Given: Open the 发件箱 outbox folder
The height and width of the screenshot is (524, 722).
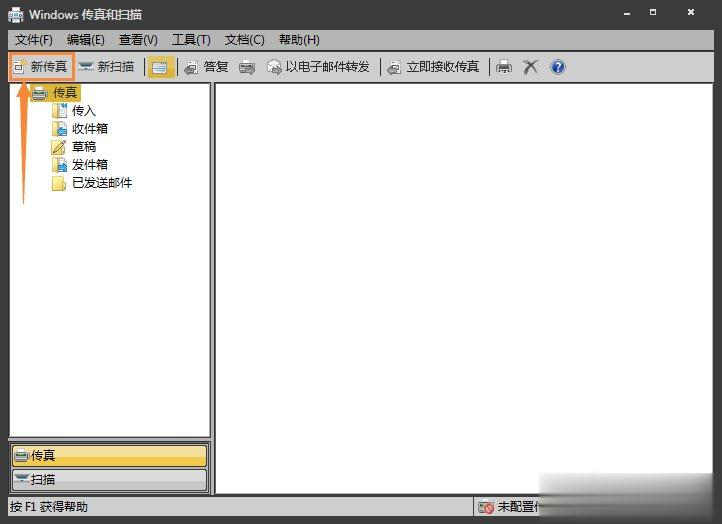Looking at the screenshot, I should coord(90,165).
